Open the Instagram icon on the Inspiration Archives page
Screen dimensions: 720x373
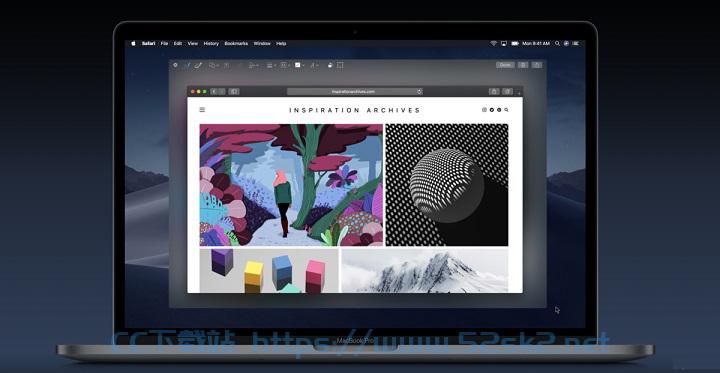click(x=484, y=110)
